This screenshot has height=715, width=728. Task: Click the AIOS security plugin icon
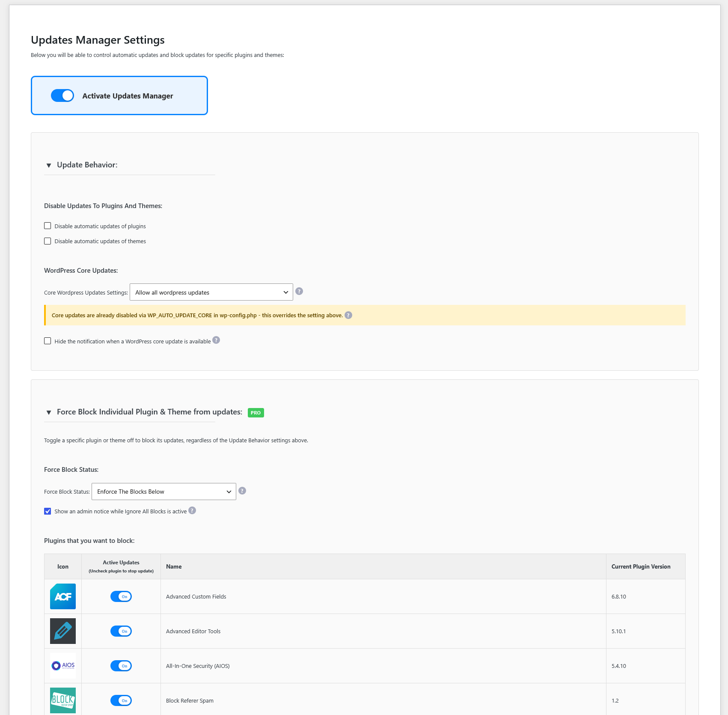click(63, 666)
